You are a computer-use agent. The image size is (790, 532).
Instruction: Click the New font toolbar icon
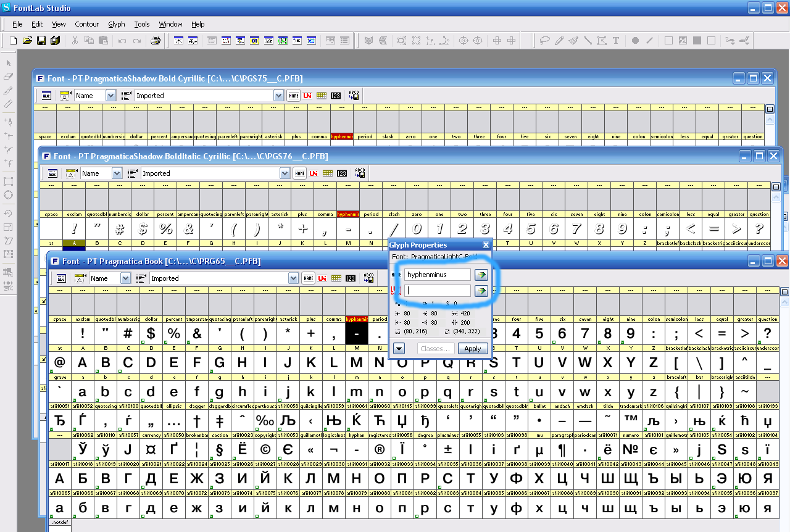[x=14, y=41]
